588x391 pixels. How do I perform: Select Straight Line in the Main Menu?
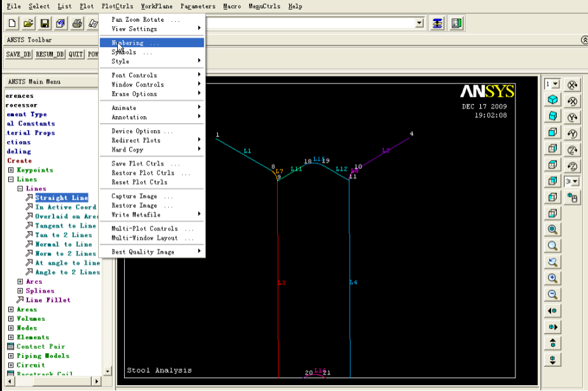click(x=62, y=198)
